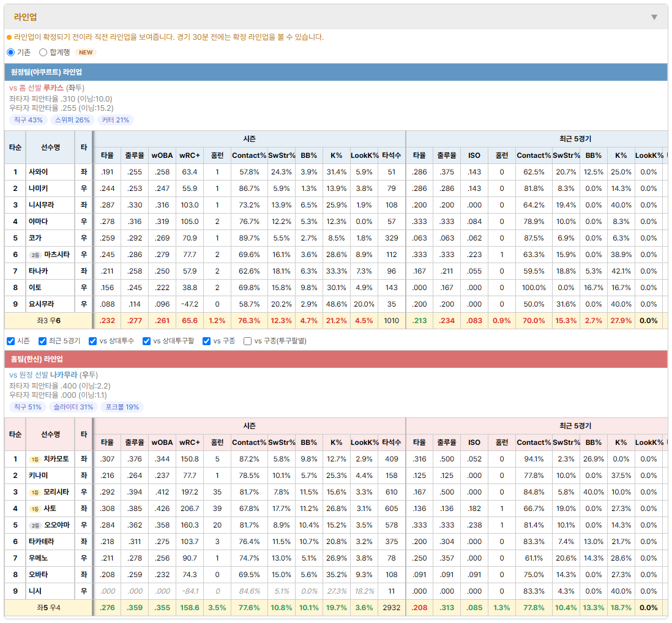Click the 1루 badge beside 치카모토

click(35, 460)
